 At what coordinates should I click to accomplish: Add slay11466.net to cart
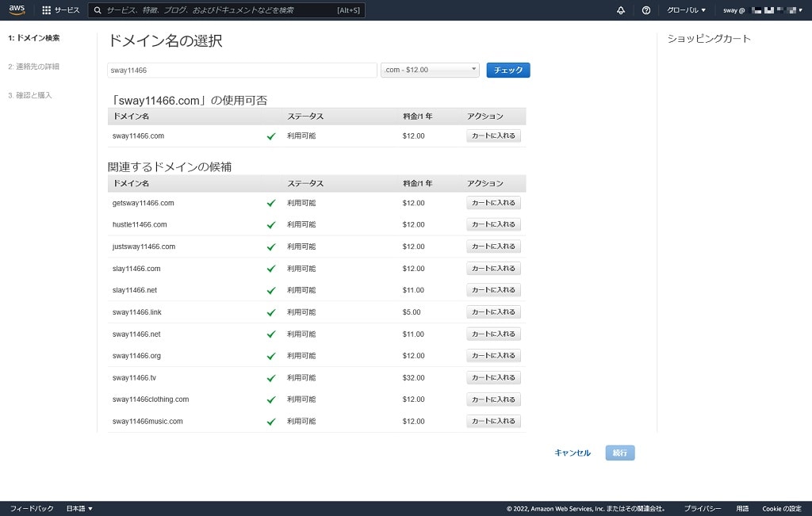(493, 290)
